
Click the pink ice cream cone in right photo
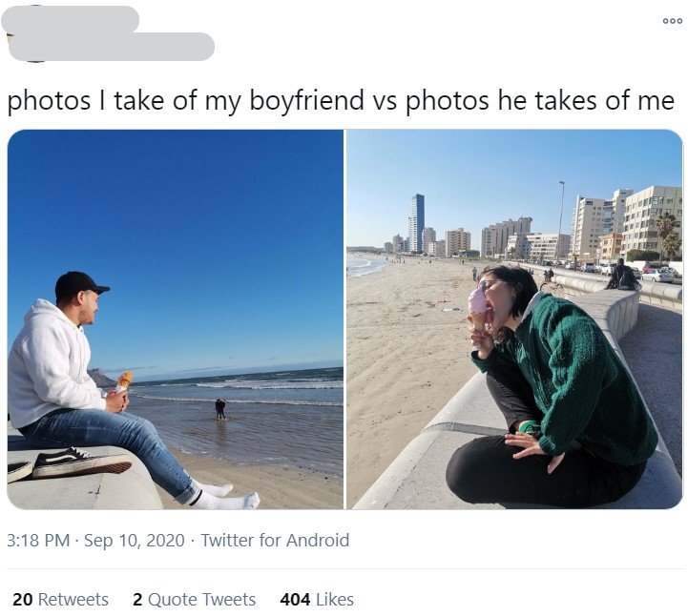coord(477,311)
